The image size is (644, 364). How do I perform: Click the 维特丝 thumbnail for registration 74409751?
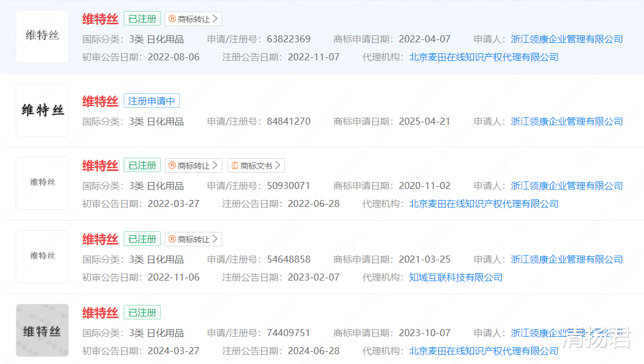42,330
